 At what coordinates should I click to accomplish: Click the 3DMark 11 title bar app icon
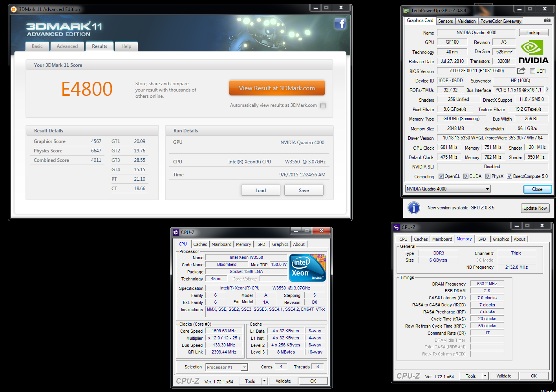tap(14, 9)
